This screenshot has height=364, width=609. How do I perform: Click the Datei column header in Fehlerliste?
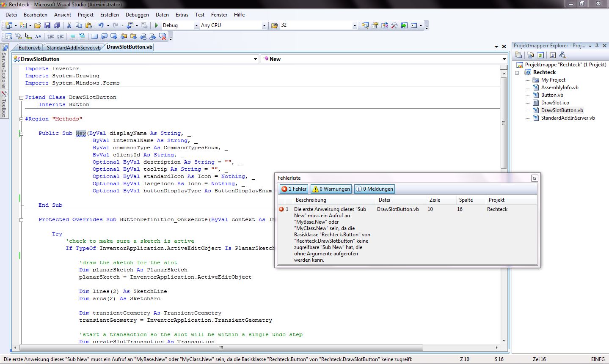(402, 200)
